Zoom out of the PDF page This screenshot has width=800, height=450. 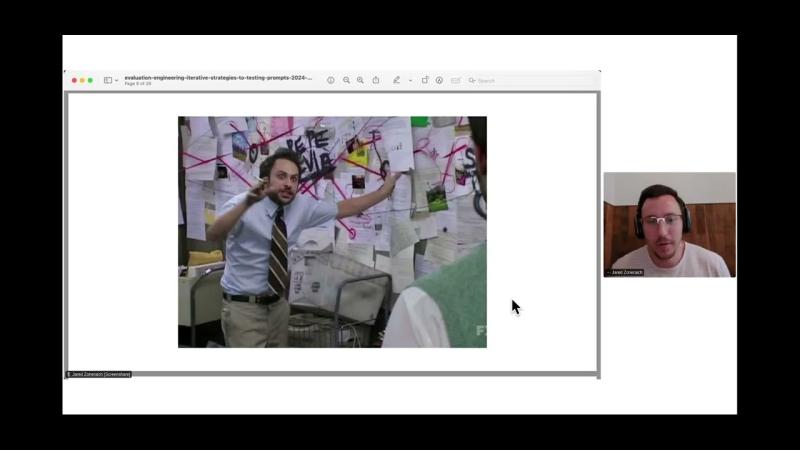tap(346, 81)
